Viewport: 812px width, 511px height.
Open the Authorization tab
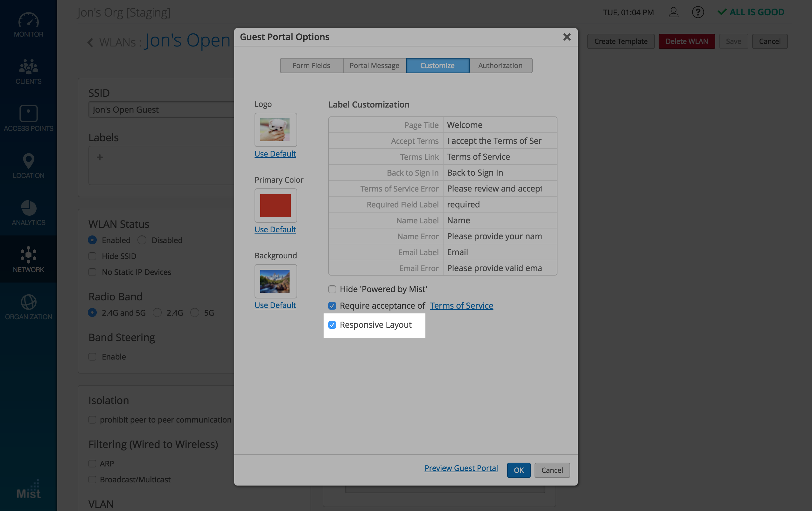click(x=500, y=66)
